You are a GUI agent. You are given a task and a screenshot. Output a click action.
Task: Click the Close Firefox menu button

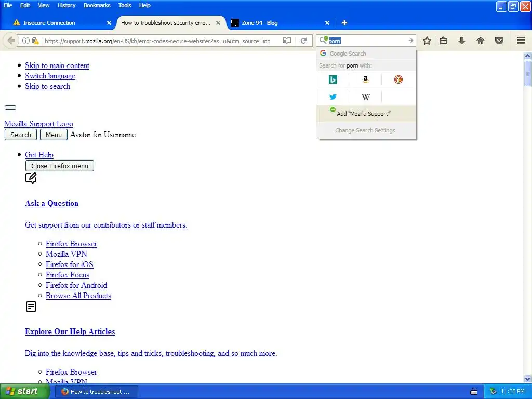[x=60, y=166]
